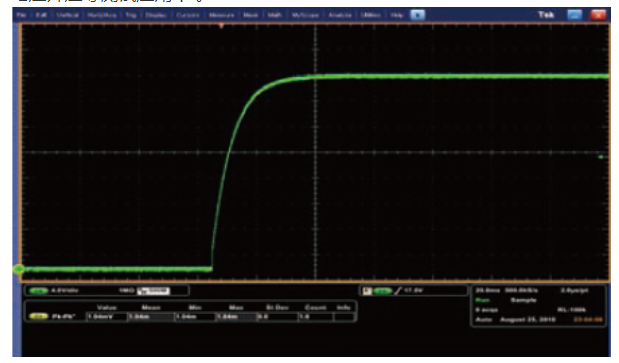The height and width of the screenshot is (363, 619).
Task: Expand the dropdown button after Help menu
Action: click(417, 15)
